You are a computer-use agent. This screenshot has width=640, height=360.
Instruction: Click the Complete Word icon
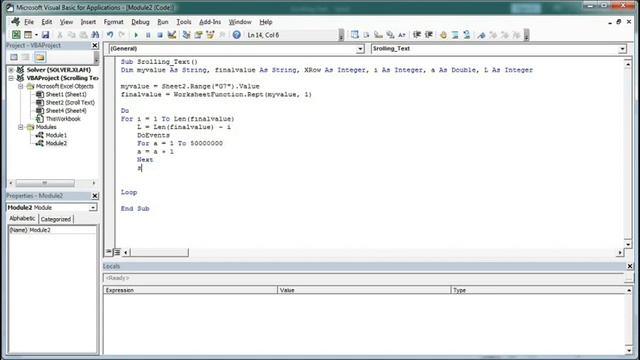402,35
